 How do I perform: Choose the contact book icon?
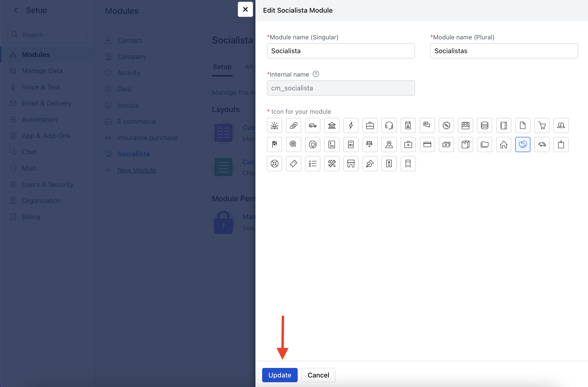408,125
